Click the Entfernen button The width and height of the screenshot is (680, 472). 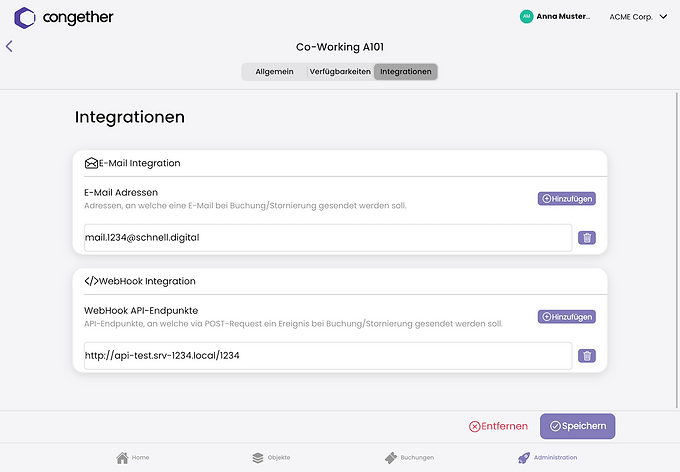tap(498, 426)
